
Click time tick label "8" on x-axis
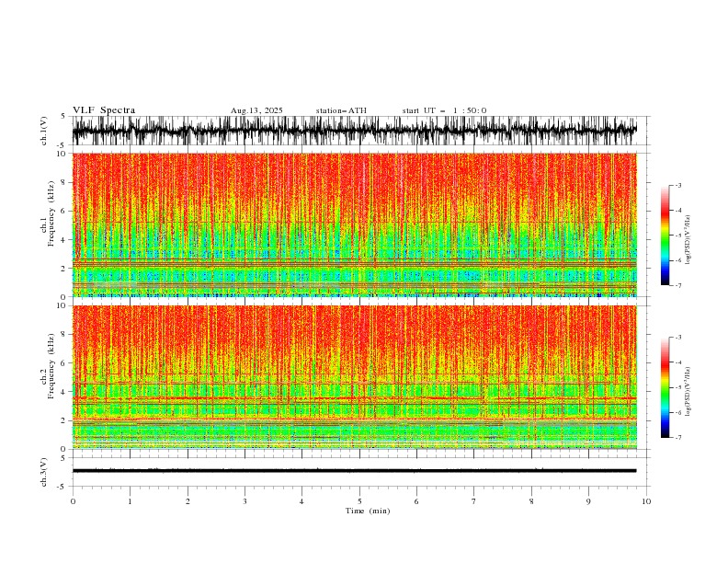[x=531, y=501]
